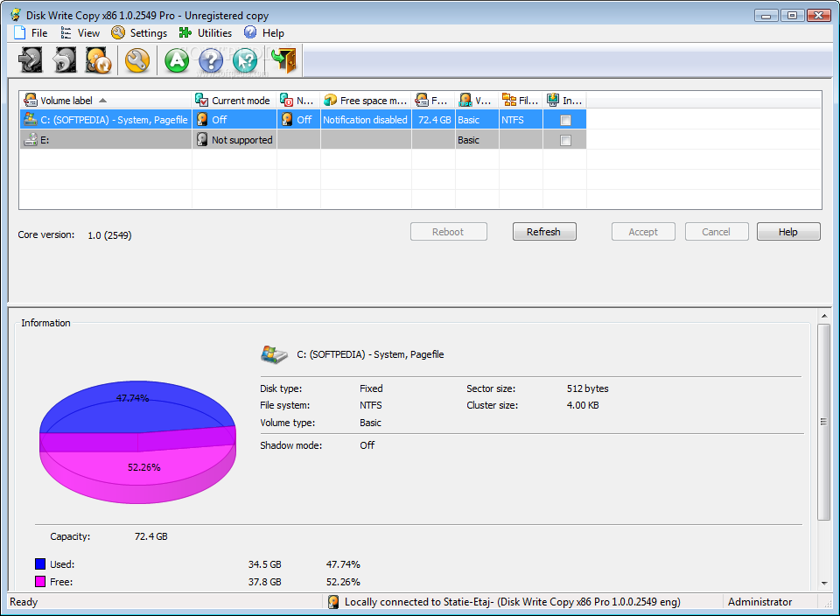Open the Utilities menu

[x=206, y=33]
